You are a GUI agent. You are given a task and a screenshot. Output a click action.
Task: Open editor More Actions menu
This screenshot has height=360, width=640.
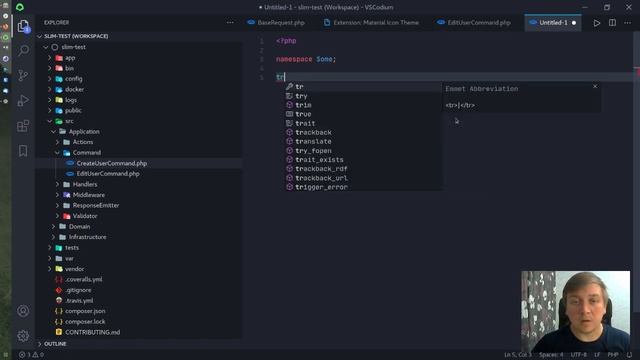[x=627, y=23]
